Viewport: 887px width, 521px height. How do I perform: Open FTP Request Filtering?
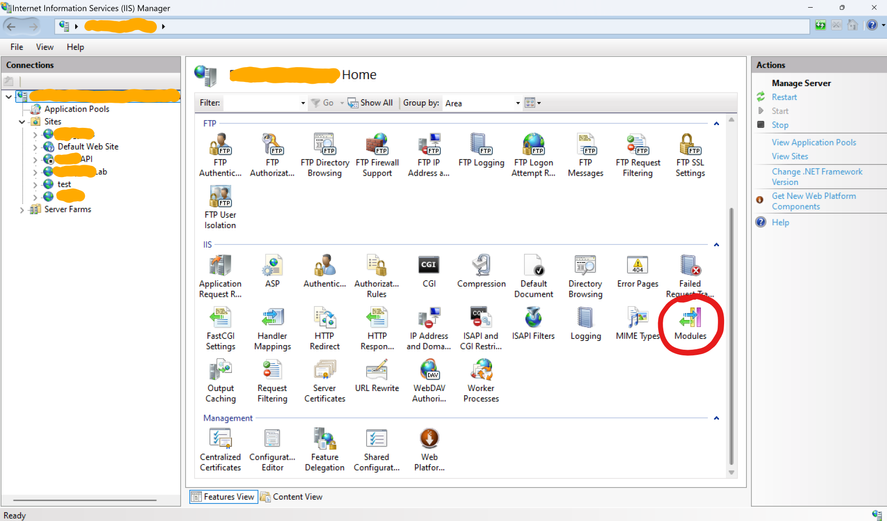click(638, 155)
